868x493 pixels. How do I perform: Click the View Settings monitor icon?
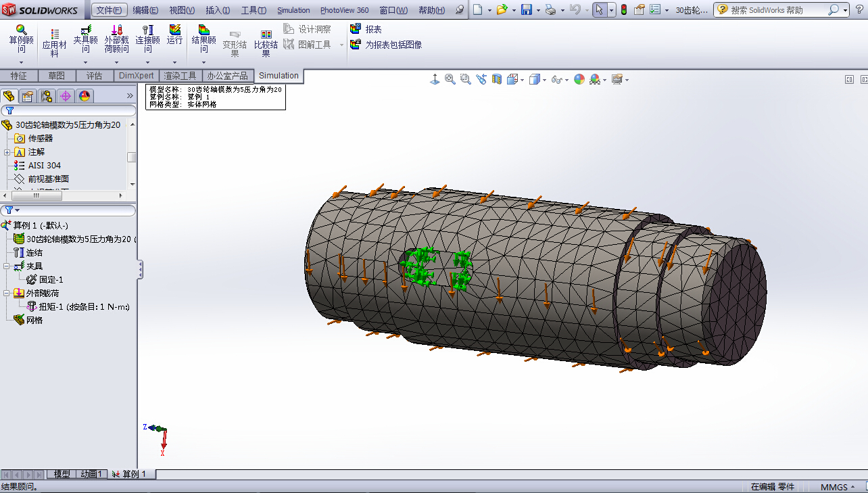coord(617,79)
